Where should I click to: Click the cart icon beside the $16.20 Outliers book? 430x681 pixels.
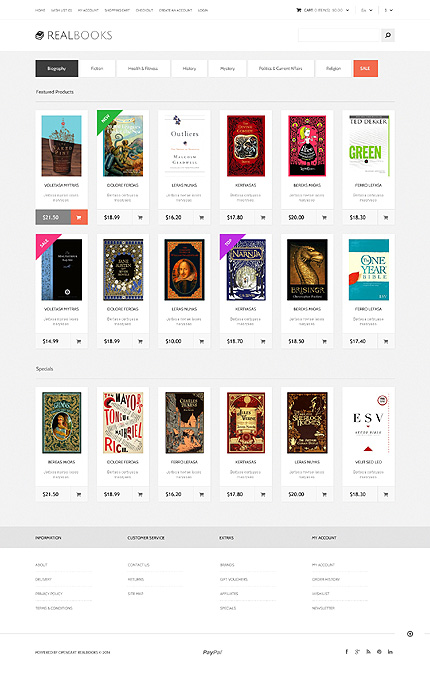pos(202,217)
